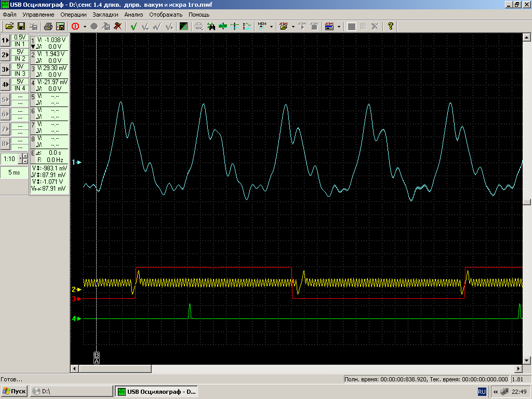This screenshot has height=399, width=532.
Task: Open the dropdown arrow next to MEM
Action: pyautogui.click(x=271, y=26)
